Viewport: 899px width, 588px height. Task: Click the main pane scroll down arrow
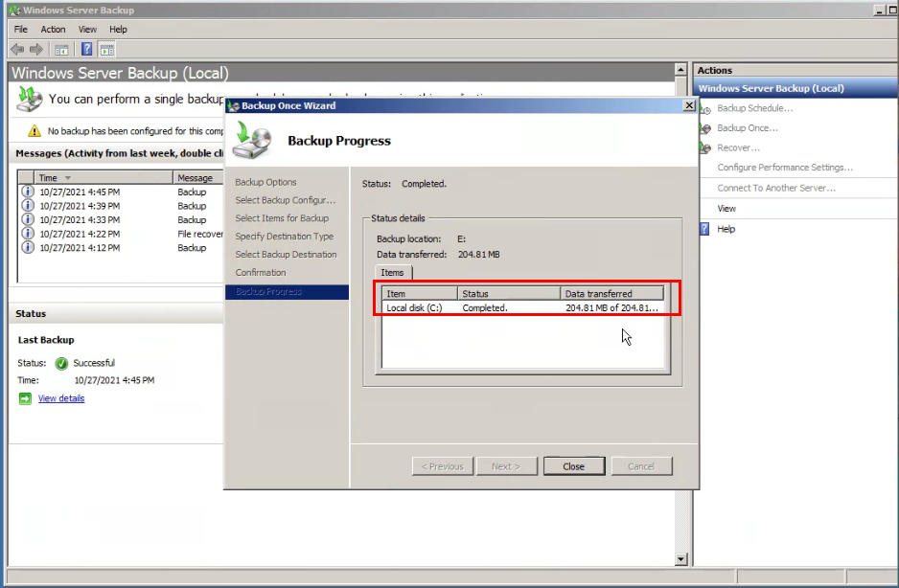(680, 559)
